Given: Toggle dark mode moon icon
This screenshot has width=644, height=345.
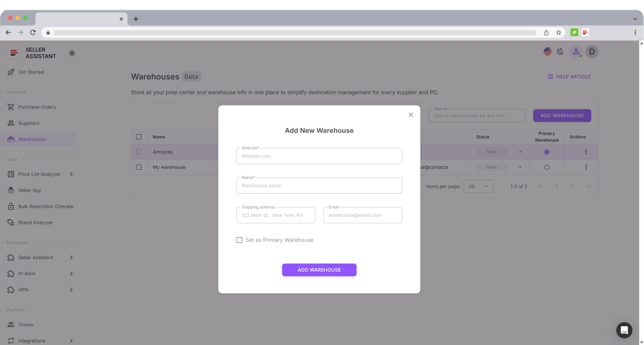Looking at the screenshot, I should [560, 51].
